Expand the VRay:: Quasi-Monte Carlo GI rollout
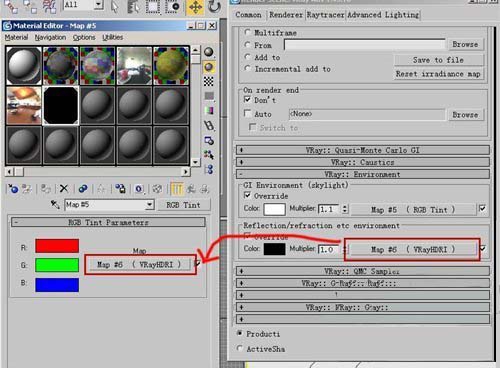The image size is (500, 368). point(363,150)
